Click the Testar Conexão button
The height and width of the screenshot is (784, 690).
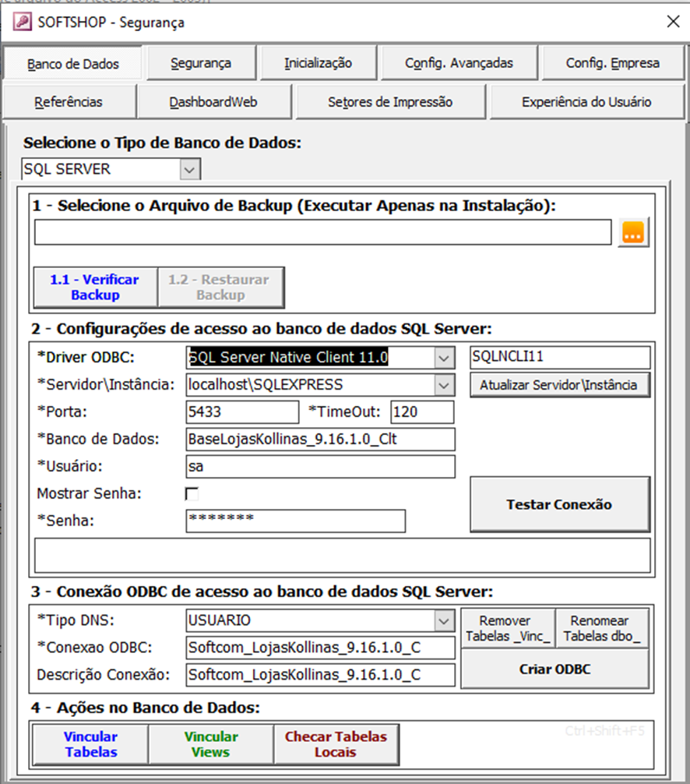559,505
